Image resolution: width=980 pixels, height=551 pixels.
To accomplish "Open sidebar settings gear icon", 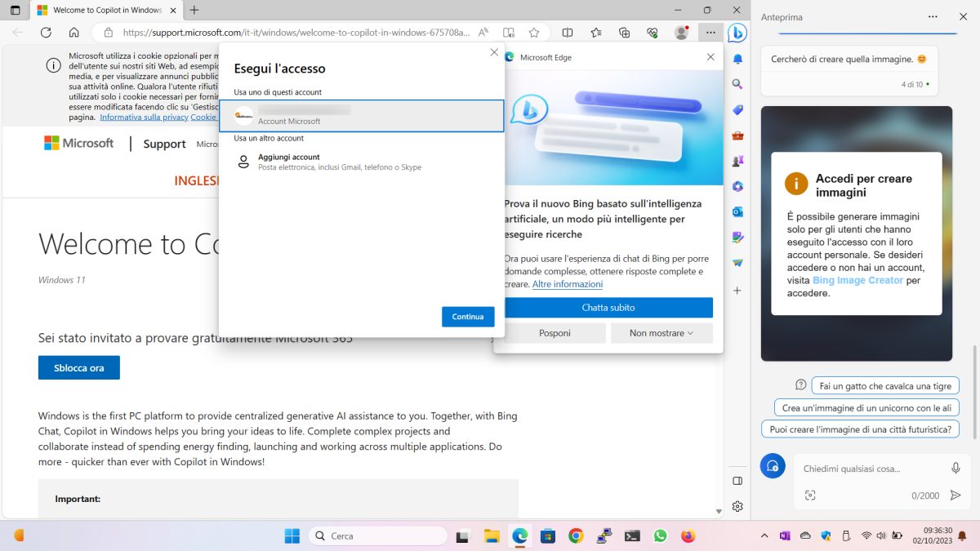I will coord(737,506).
